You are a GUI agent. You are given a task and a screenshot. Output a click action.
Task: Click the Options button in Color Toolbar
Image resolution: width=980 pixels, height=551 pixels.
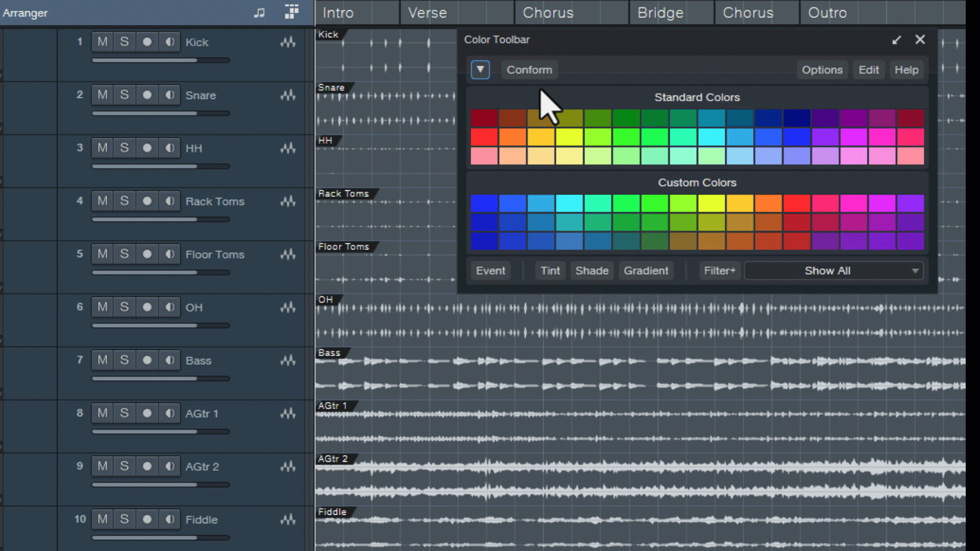822,69
